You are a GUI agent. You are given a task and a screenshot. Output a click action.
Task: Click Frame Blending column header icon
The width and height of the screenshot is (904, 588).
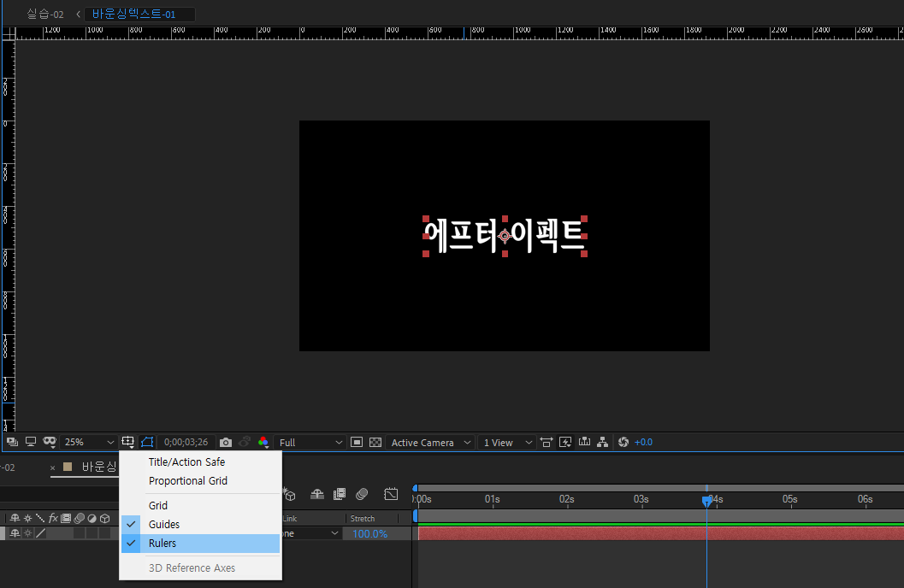pyautogui.click(x=66, y=518)
